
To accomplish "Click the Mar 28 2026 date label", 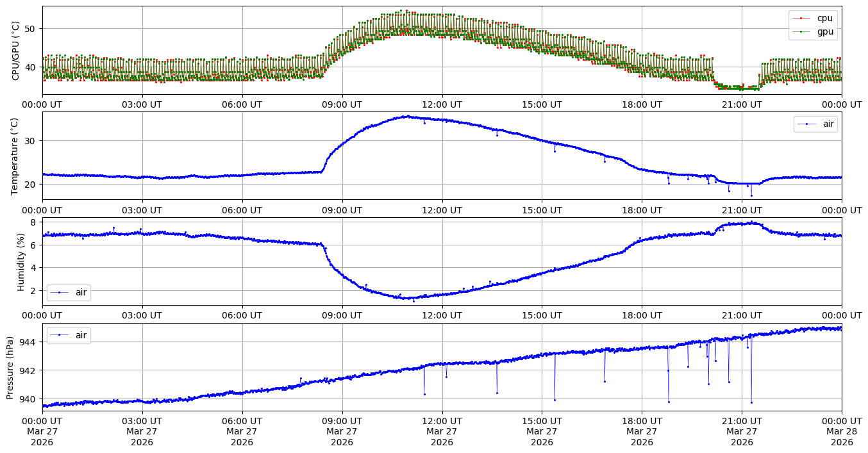I will pos(842,436).
